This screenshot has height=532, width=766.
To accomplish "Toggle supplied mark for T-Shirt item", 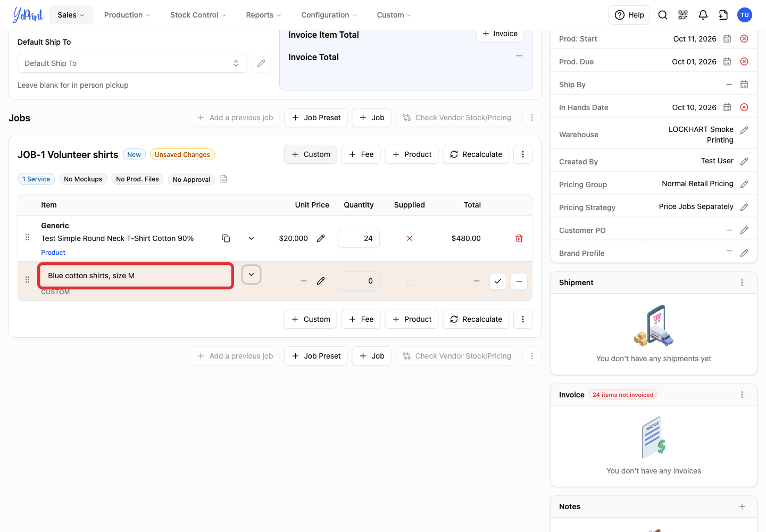I will (x=410, y=238).
